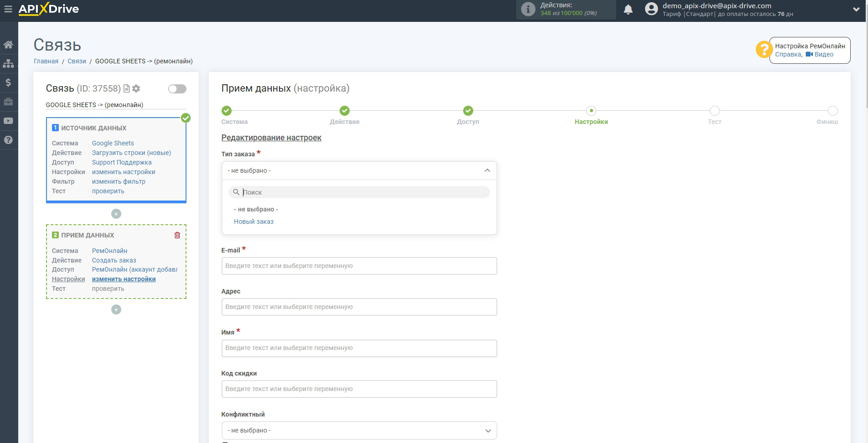This screenshot has height=443, width=868.
Task: Click the Код скидки input field
Action: pyautogui.click(x=359, y=389)
